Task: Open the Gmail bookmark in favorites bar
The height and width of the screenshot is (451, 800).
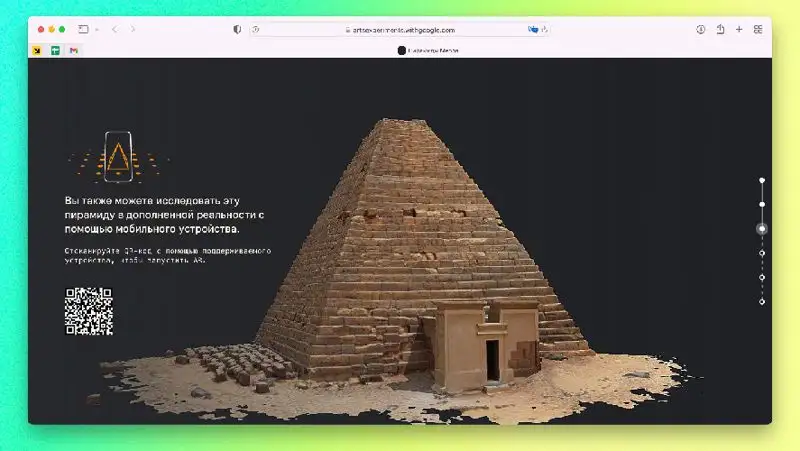Action: [74, 50]
